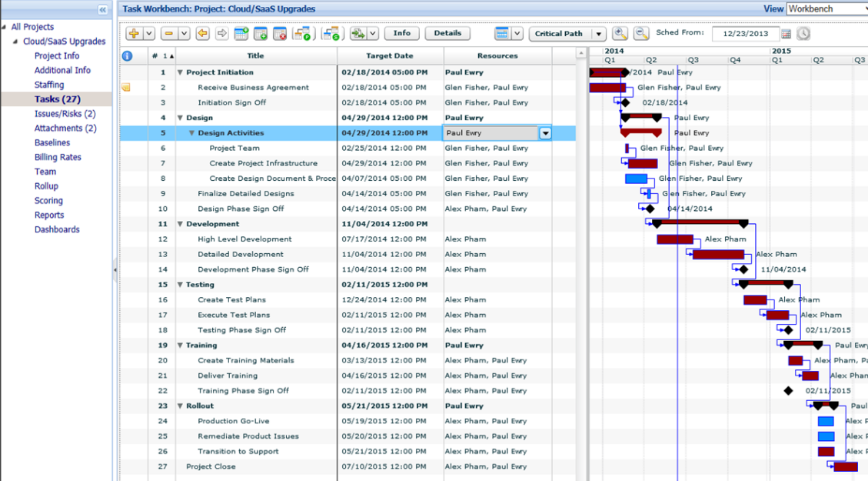The height and width of the screenshot is (481, 868).
Task: Click the 04/14/2014 Design Phase Sign Off milestone diamond
Action: [x=650, y=209]
